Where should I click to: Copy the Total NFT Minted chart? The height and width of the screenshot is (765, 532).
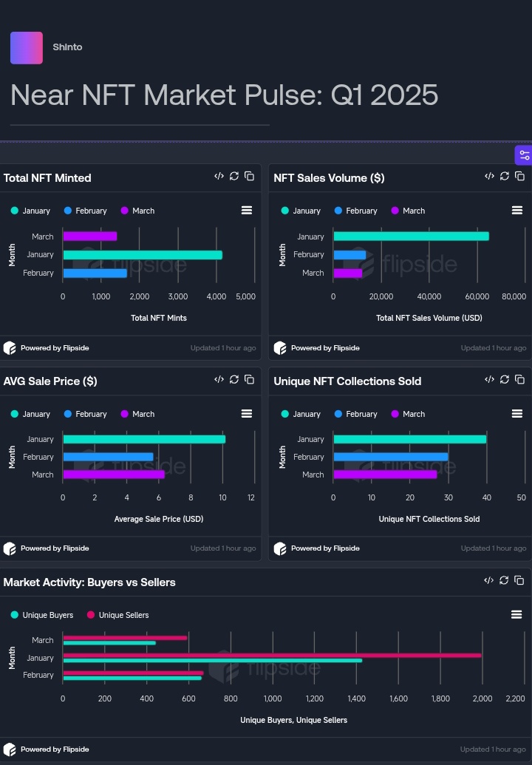(x=249, y=176)
